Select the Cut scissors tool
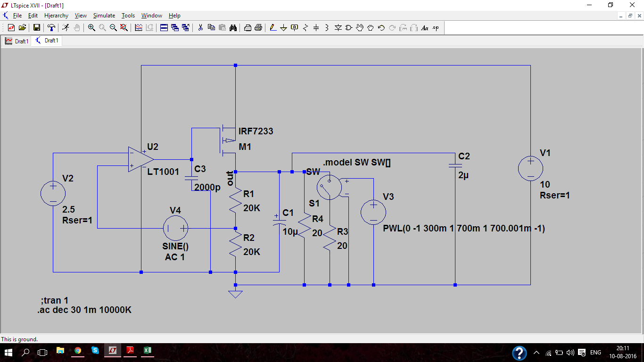644x362 pixels. 200,28
